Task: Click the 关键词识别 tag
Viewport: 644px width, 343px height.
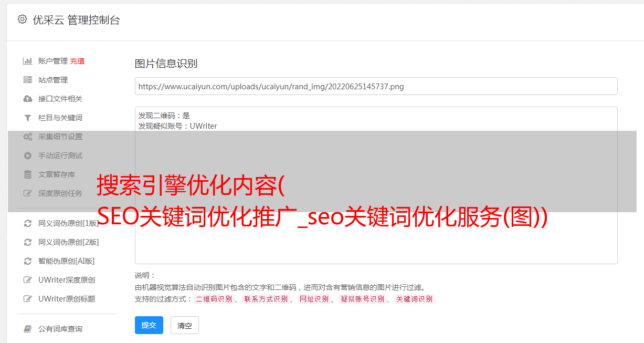Action: tap(415, 299)
